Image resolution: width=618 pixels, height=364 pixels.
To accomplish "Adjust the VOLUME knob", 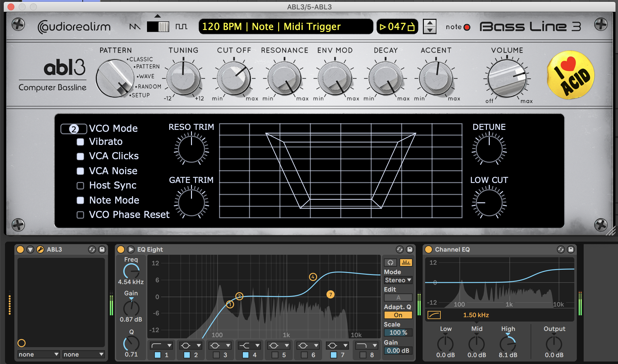I will (x=507, y=78).
